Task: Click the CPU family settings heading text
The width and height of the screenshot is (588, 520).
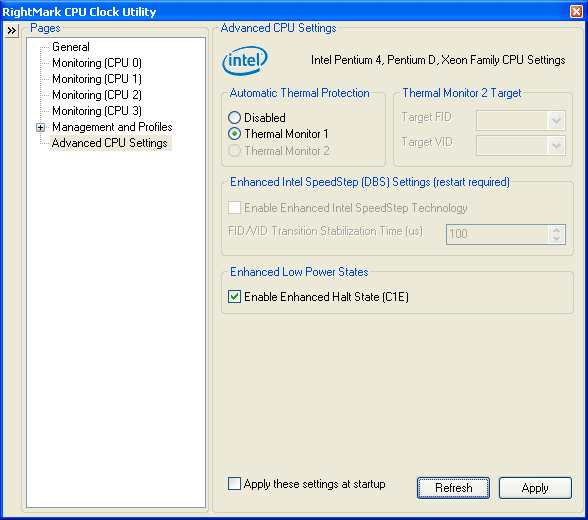Action: (438, 60)
